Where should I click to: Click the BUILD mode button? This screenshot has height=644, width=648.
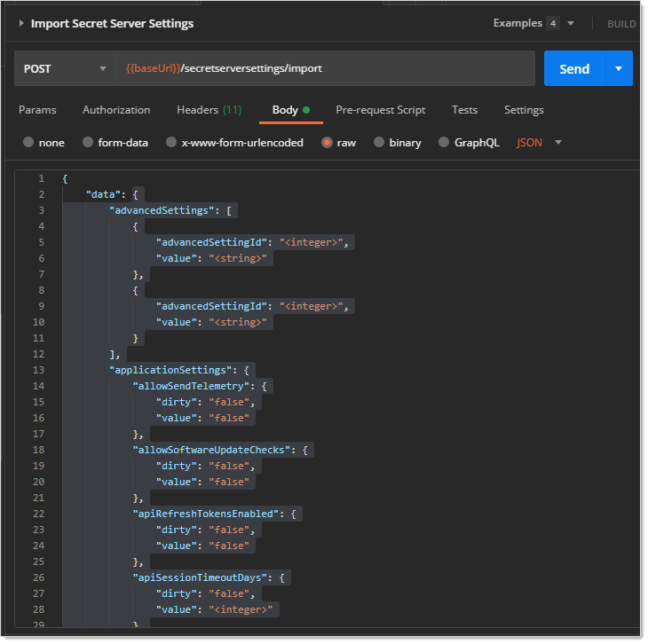pos(620,24)
